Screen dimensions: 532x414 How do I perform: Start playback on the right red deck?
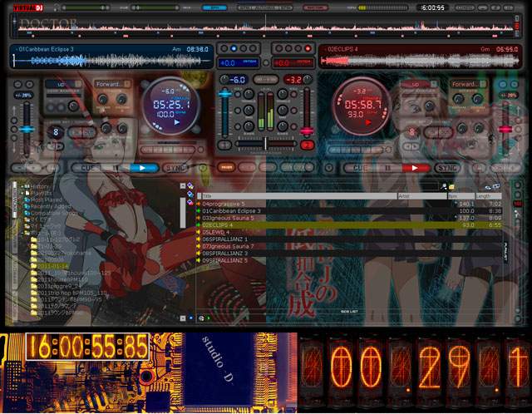416,168
